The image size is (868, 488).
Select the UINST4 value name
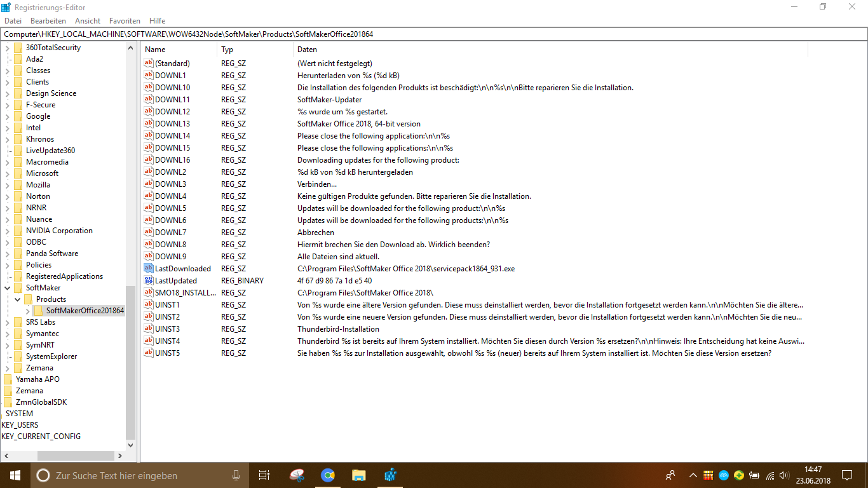(x=167, y=341)
